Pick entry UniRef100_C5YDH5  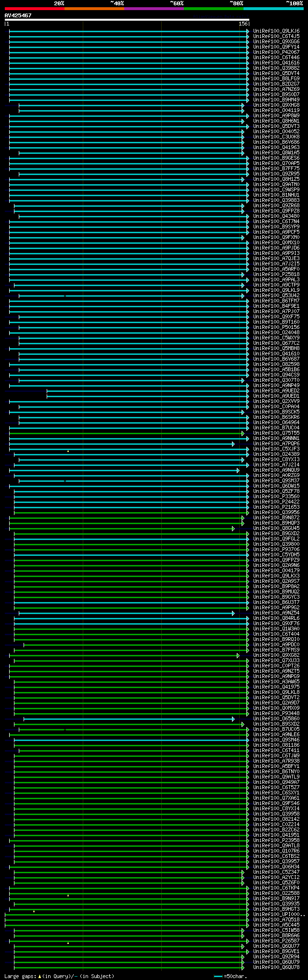tap(276, 554)
